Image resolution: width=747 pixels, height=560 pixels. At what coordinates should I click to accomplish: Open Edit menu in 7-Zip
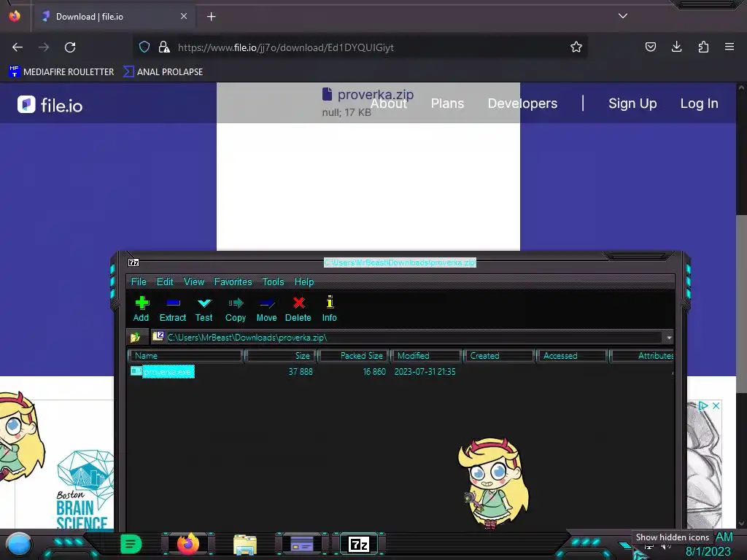point(165,281)
